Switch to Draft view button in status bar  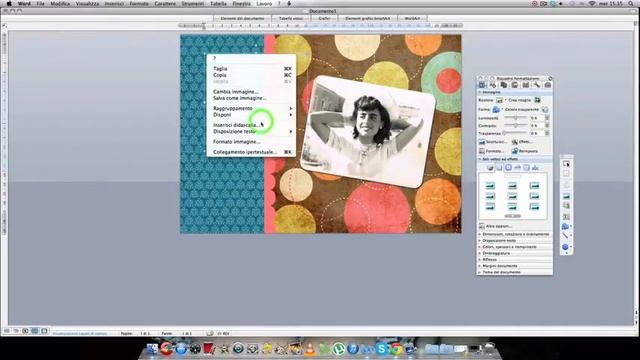coord(7,331)
